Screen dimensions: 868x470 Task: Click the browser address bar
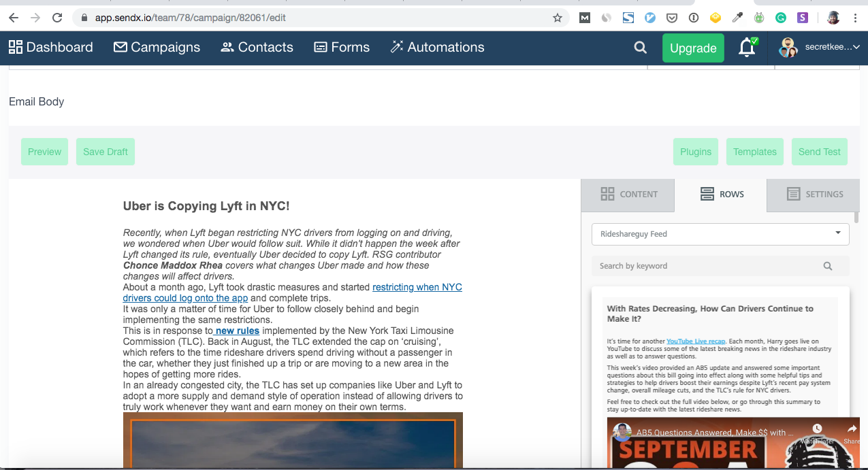tap(320, 18)
